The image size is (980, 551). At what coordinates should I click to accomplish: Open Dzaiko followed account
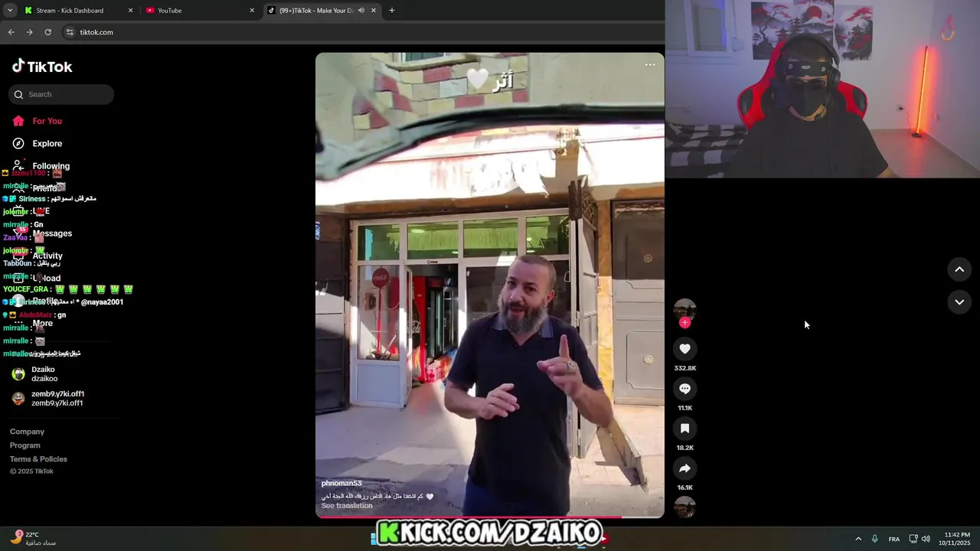pos(61,374)
